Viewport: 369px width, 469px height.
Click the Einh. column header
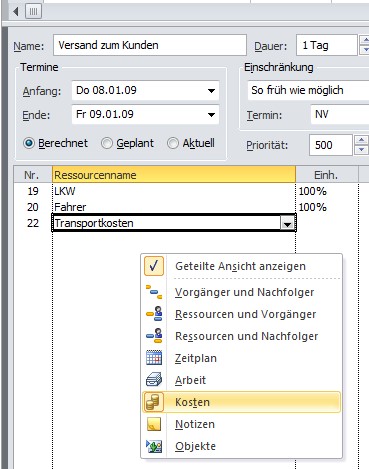(x=327, y=175)
